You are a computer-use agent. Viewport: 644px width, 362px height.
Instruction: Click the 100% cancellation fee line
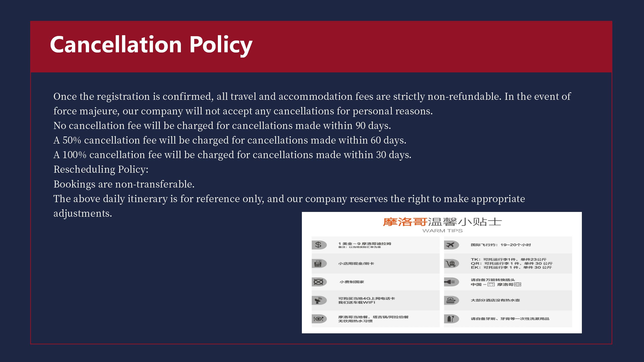point(232,155)
